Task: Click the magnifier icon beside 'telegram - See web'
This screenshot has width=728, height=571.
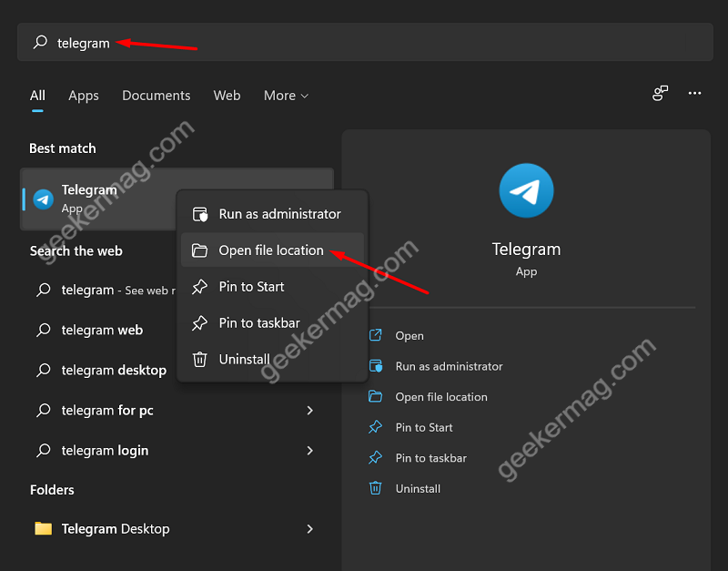Action: point(44,290)
